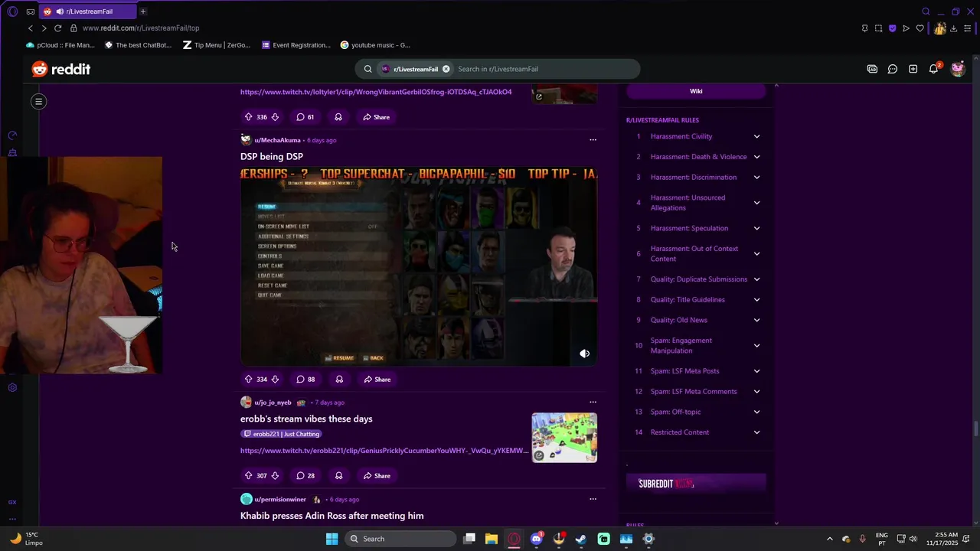Expand Harassment: Speculation rule
The image size is (980, 551).
click(x=756, y=228)
